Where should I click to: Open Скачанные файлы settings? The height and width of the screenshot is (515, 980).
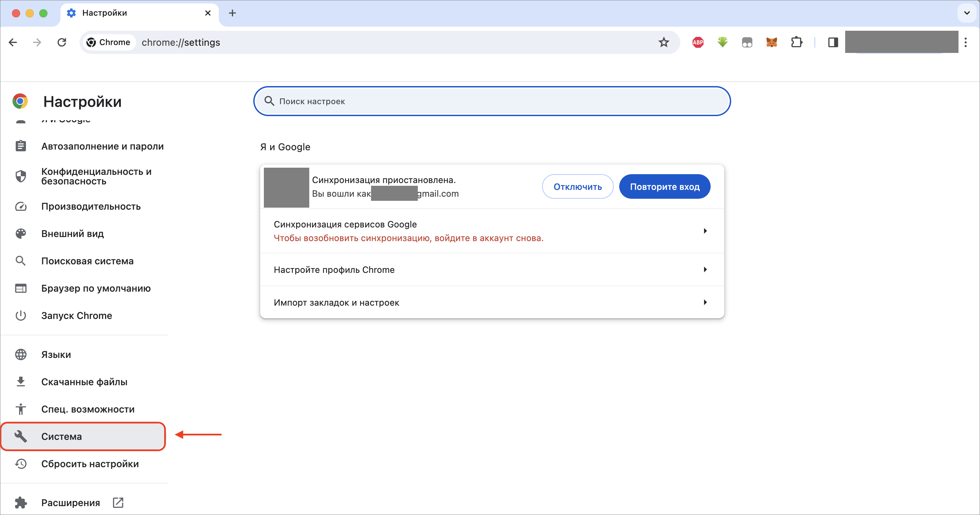83,382
